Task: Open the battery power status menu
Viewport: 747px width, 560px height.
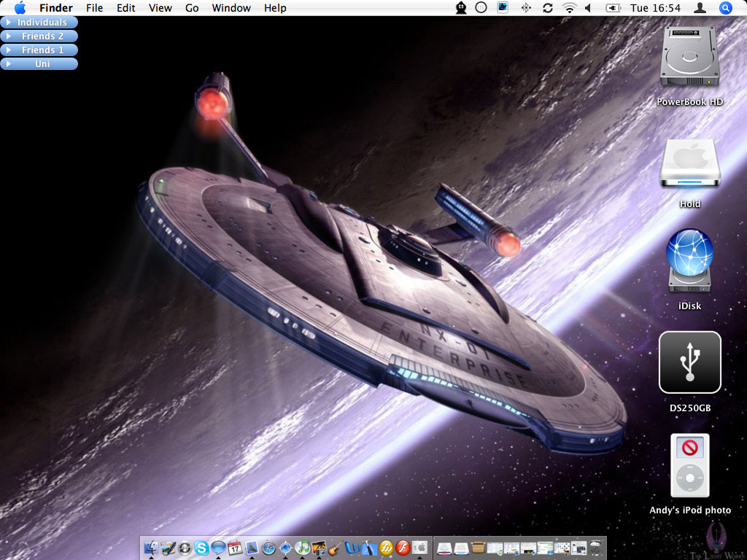Action: 613,7
